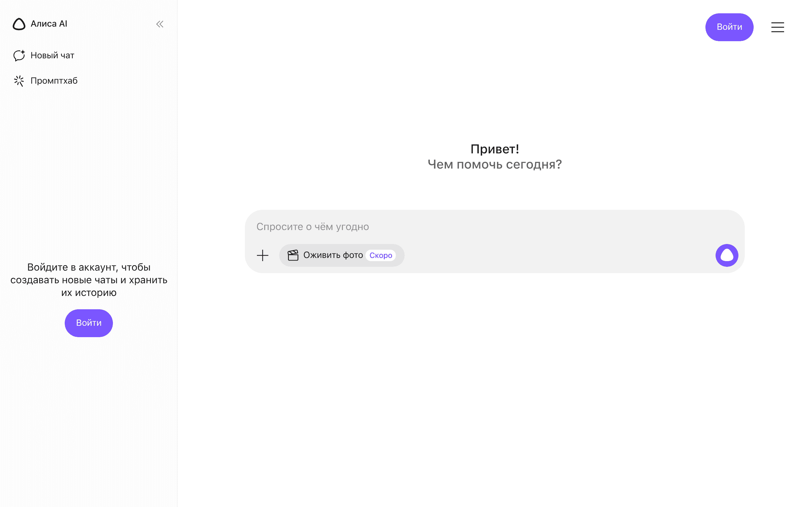Click the Промптхаб sparkle icon
The image size is (812, 507).
tap(19, 81)
